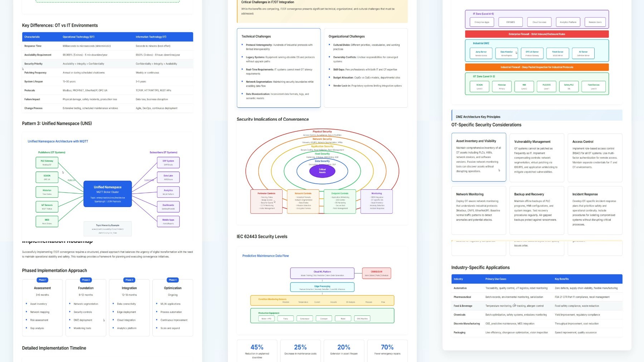Screen dimensions: 644x362
Task: Click the Safety PLC box in OT Zone
Action: (569, 87)
